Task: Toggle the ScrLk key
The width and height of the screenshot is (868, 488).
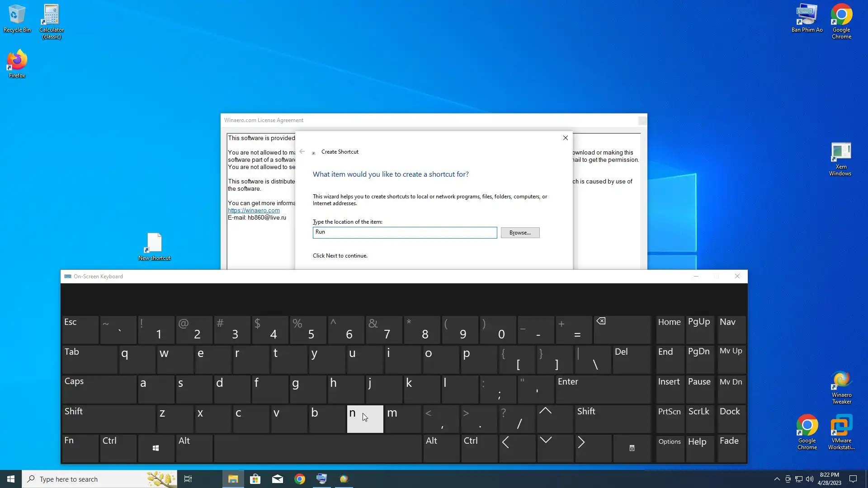Action: click(699, 418)
